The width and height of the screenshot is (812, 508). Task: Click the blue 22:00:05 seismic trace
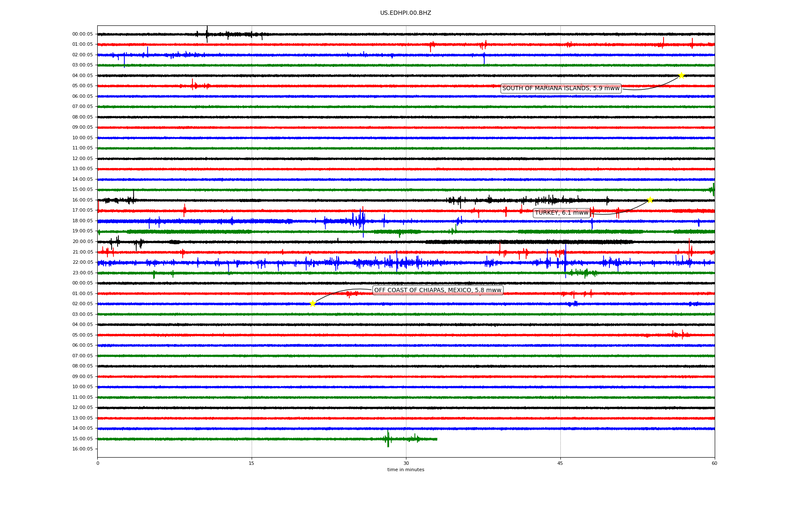406,263
